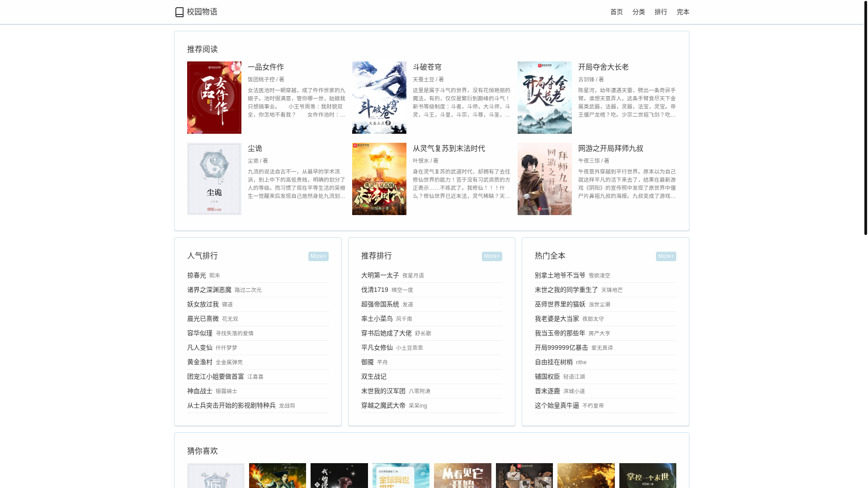Open the 分类 nav item

tap(638, 12)
